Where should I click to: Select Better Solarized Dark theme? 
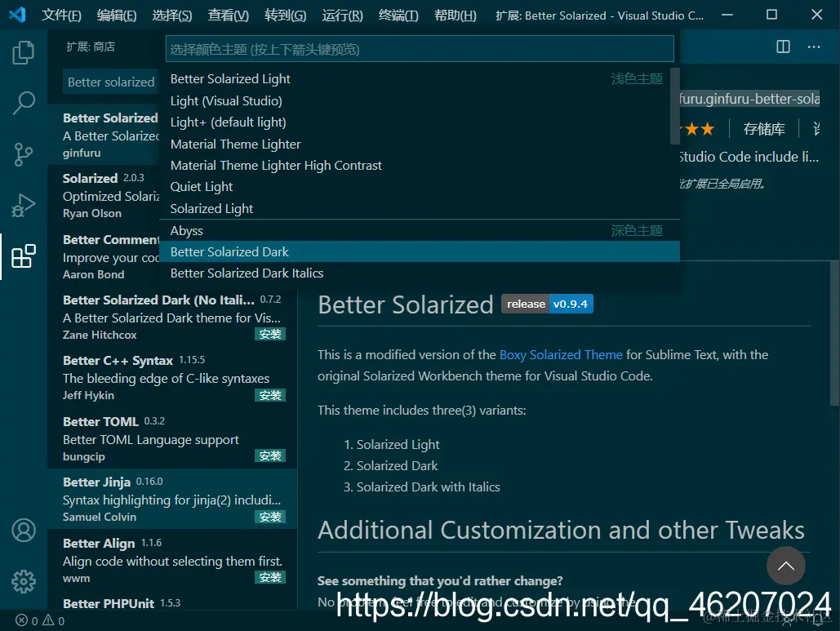point(420,251)
